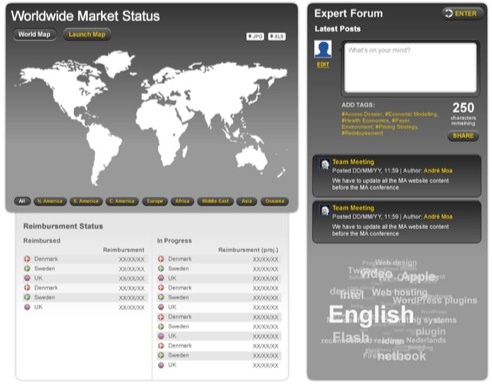Viewport: 492px width, 384px height.
Task: Select the All regions filter
Action: [22, 201]
